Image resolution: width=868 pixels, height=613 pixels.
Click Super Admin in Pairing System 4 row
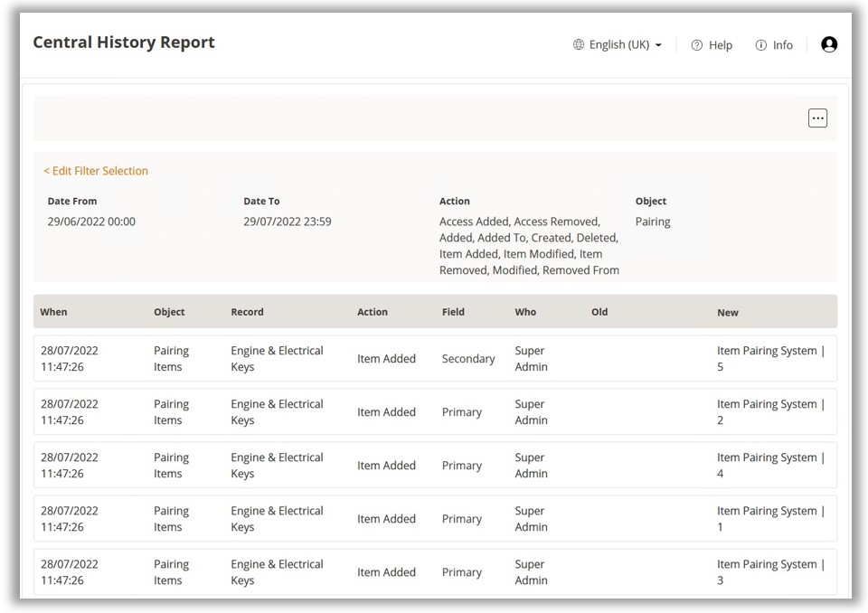coord(531,465)
